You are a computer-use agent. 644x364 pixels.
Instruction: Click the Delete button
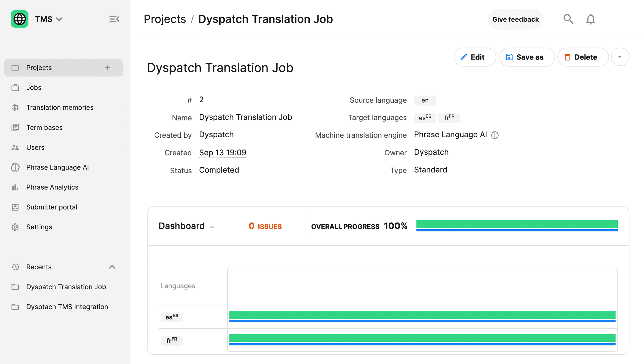pyautogui.click(x=583, y=57)
